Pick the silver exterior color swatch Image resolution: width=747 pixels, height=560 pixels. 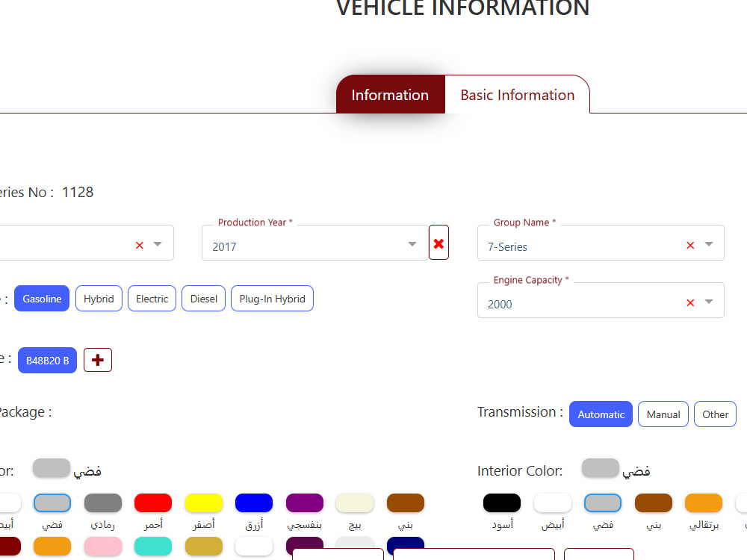[x=52, y=503]
